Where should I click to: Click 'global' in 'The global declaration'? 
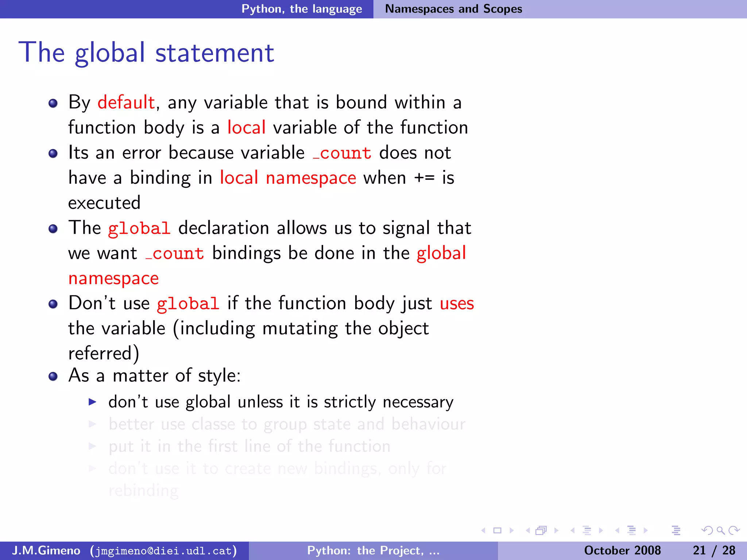(139, 229)
